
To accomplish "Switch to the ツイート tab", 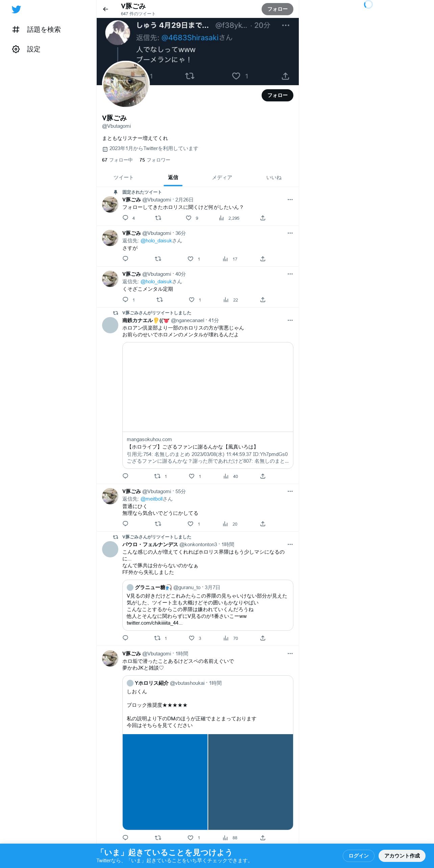I will tap(123, 177).
